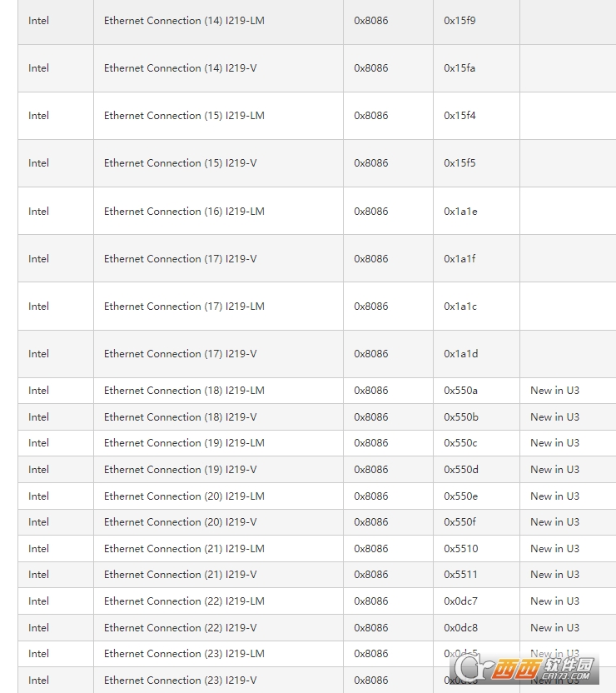Click the device ID 0x15f5

(460, 163)
